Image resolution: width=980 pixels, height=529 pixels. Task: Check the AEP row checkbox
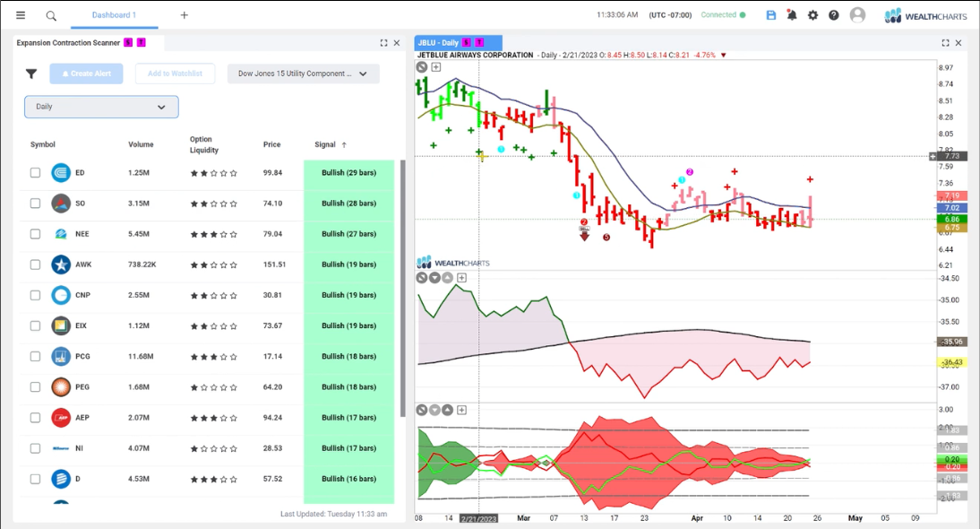(35, 418)
